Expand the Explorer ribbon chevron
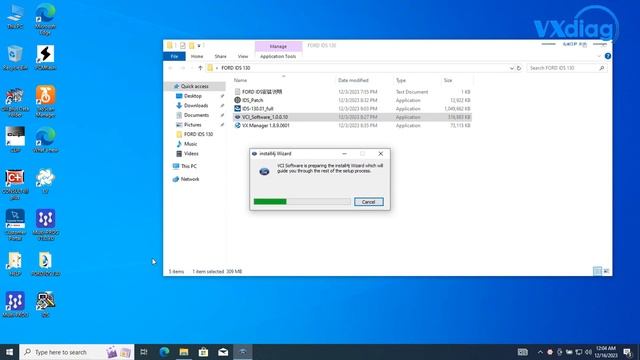Viewport: 640px width, 360px height. click(x=599, y=56)
